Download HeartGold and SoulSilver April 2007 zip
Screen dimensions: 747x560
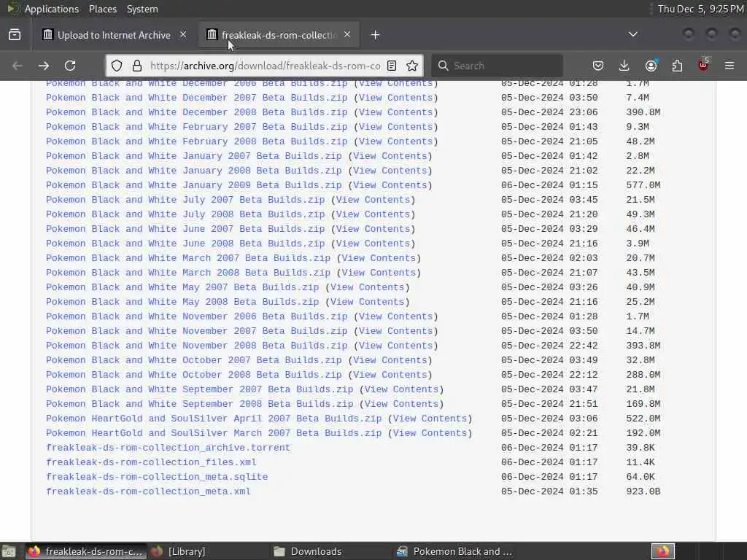coord(214,419)
